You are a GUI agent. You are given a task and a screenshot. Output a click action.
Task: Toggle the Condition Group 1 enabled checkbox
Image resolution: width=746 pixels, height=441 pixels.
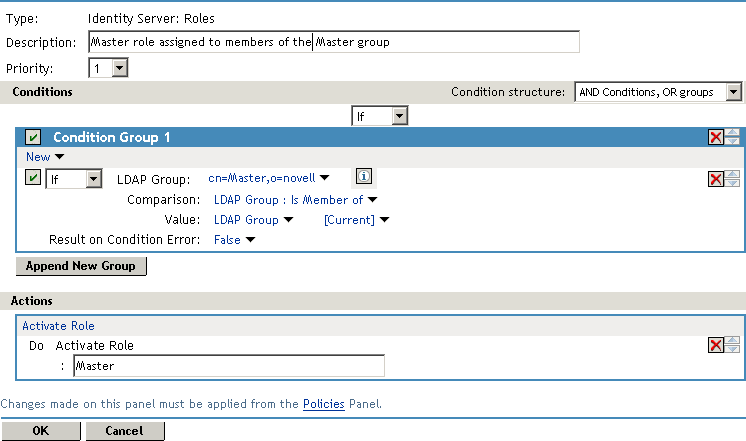pos(33,137)
